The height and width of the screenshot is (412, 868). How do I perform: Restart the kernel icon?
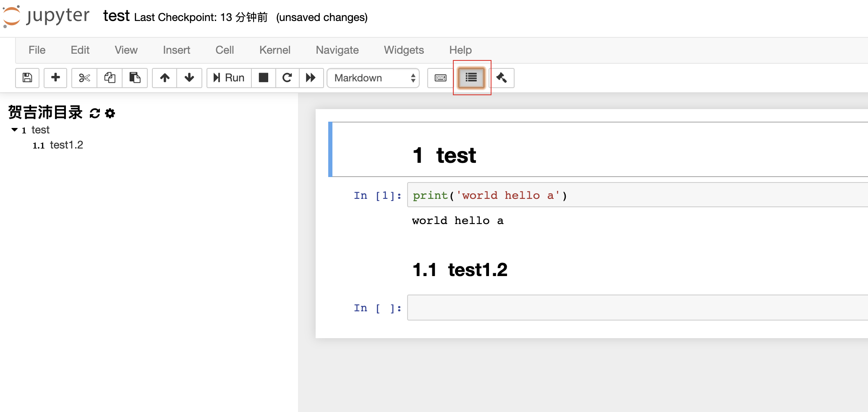287,78
